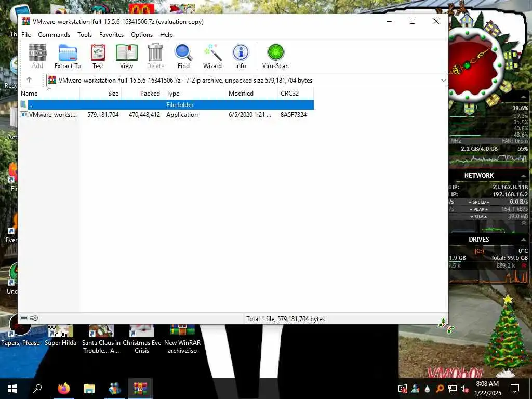Launch Firefox from the taskbar
Viewport: 532px width, 399px height.
(x=63, y=389)
